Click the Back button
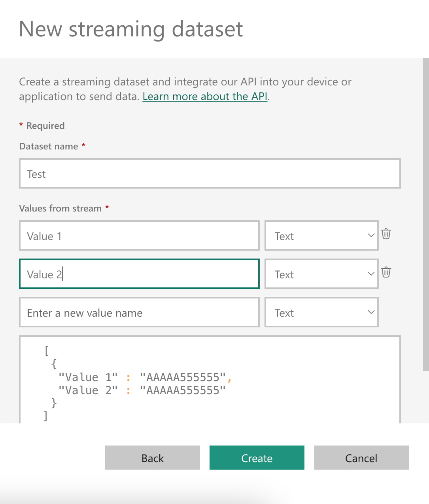 (x=152, y=458)
